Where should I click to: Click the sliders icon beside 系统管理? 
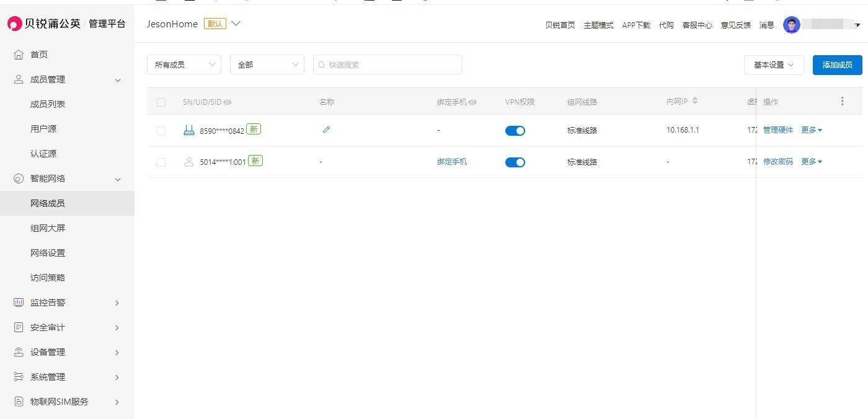pos(19,377)
